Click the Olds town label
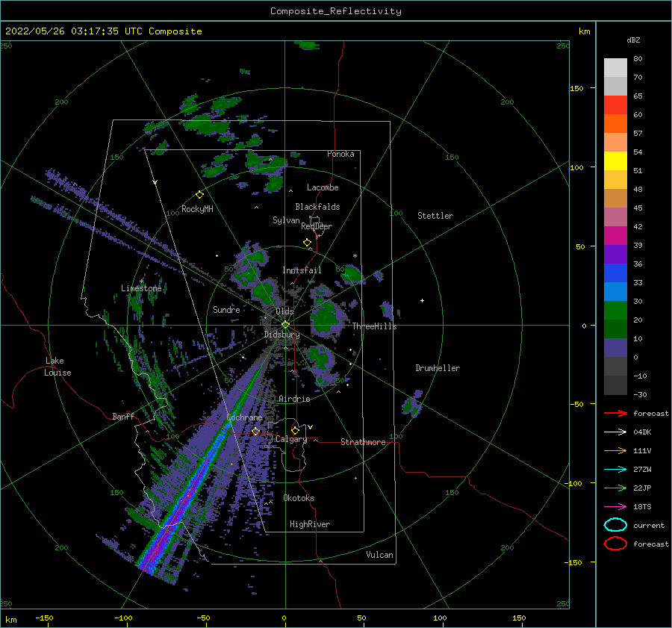This screenshot has width=672, height=628. pos(284,311)
